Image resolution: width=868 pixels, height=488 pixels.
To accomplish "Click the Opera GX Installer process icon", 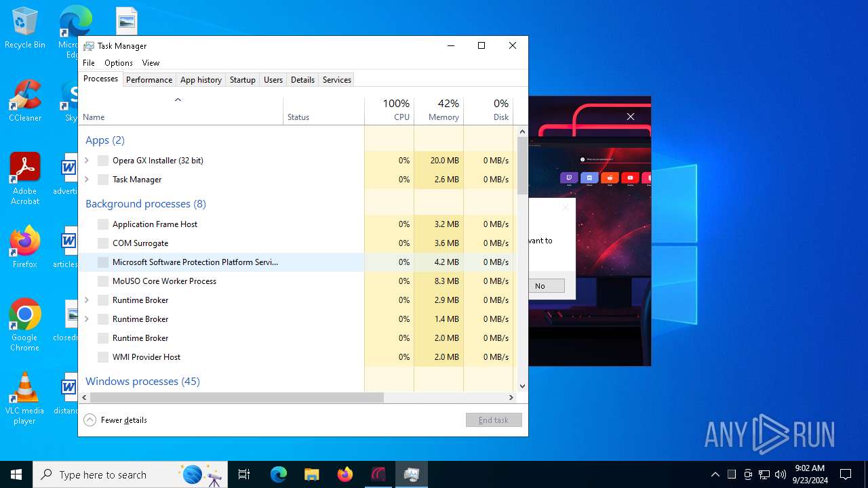I will (x=103, y=161).
